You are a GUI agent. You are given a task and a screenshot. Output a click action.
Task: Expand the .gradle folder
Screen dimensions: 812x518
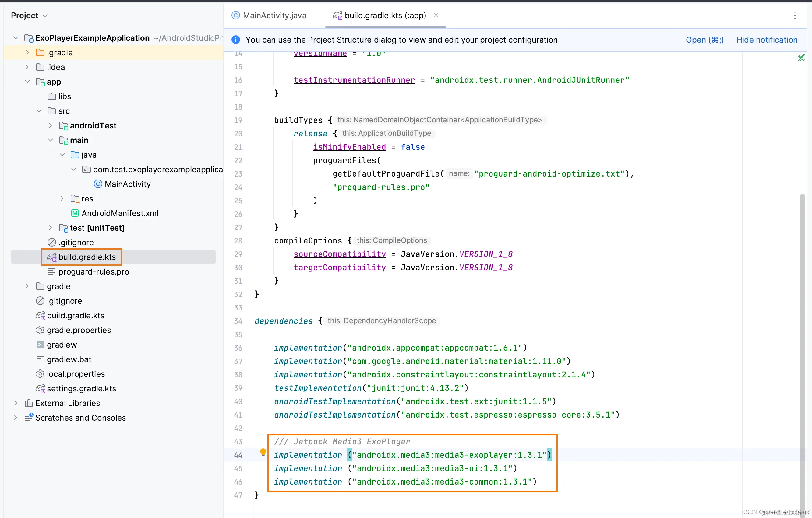(27, 53)
